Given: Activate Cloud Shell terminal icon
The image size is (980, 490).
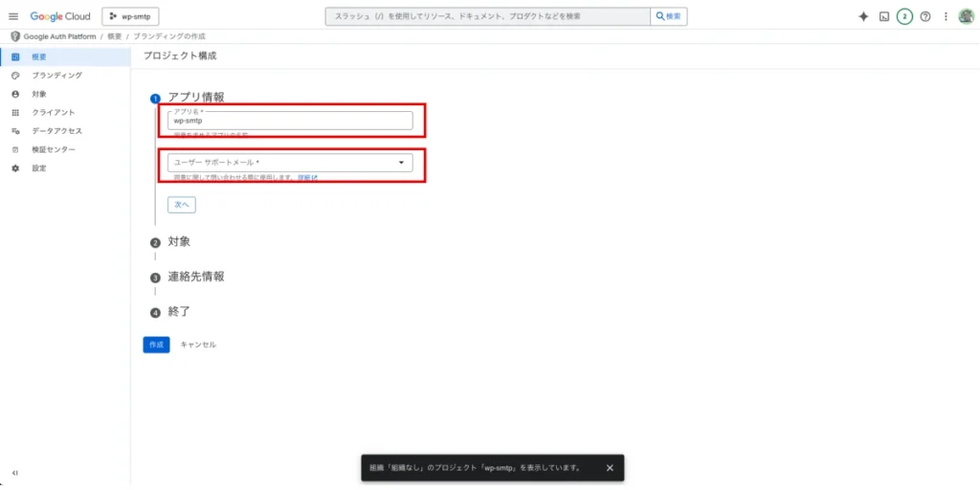Looking at the screenshot, I should point(884,16).
